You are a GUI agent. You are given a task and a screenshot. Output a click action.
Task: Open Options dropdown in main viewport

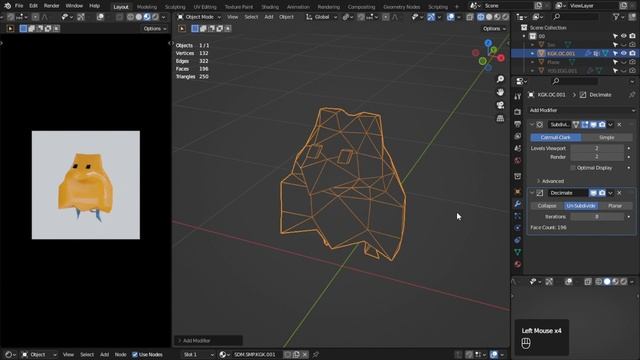[494, 29]
